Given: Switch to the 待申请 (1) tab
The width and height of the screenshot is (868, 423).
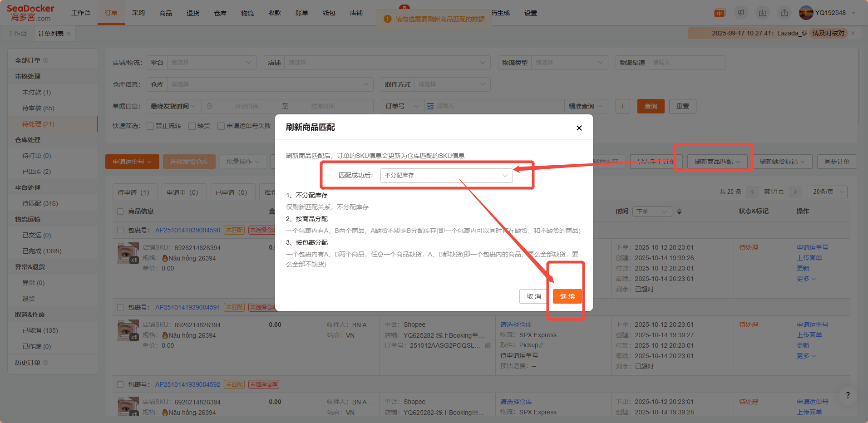Looking at the screenshot, I should click(x=133, y=192).
